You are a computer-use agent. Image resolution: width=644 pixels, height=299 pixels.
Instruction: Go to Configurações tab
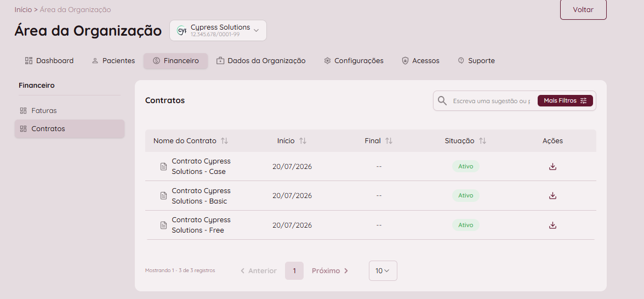click(x=354, y=61)
